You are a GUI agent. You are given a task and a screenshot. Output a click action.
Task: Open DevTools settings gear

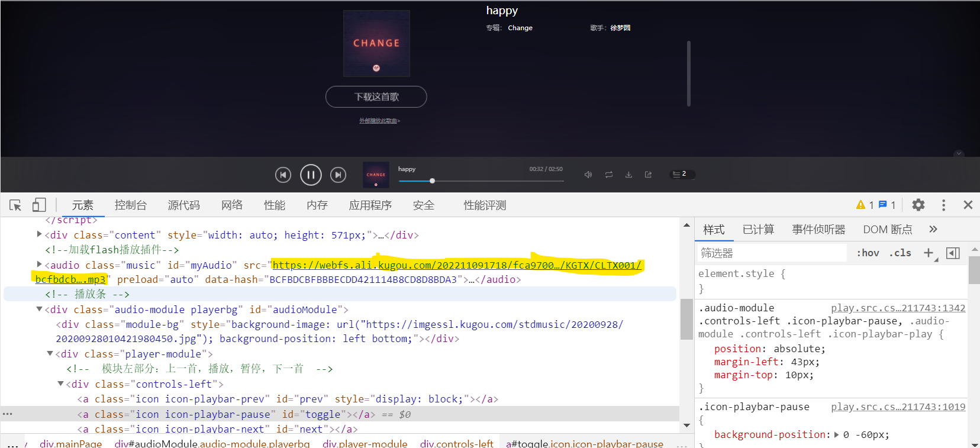918,205
